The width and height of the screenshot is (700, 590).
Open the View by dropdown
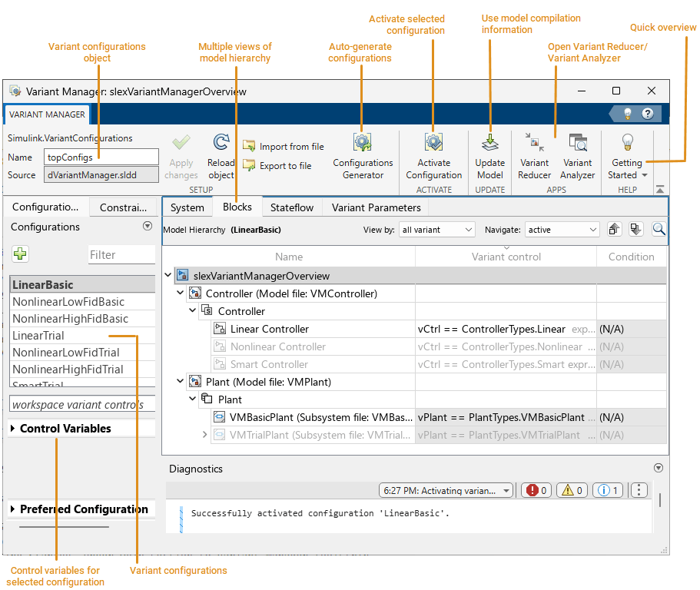click(436, 230)
